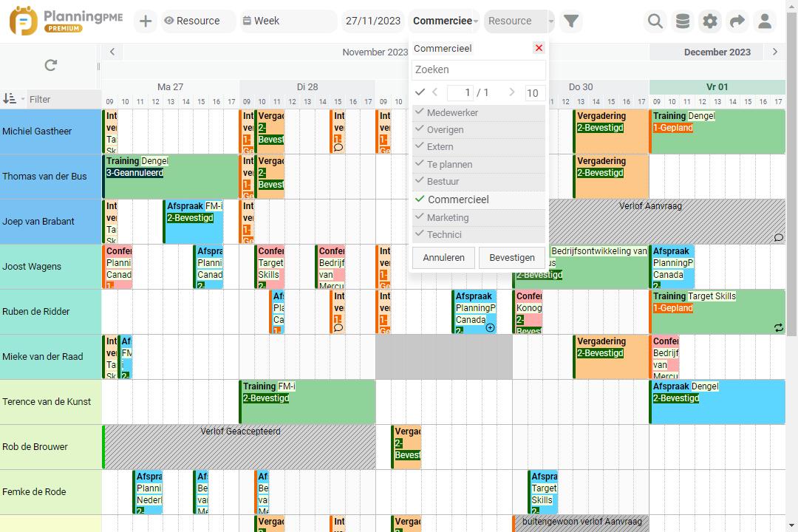Toggle the Extern option
This screenshot has height=532, width=798.
pos(478,146)
